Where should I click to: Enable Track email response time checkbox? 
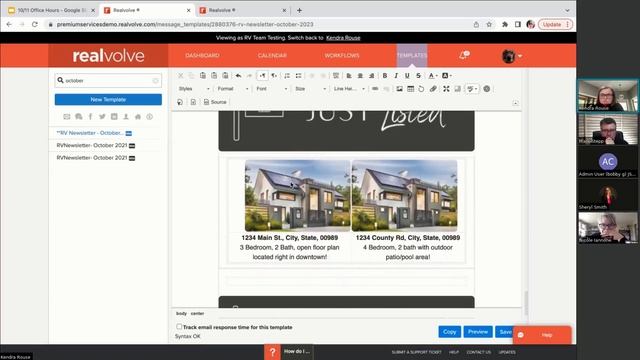(x=179, y=327)
